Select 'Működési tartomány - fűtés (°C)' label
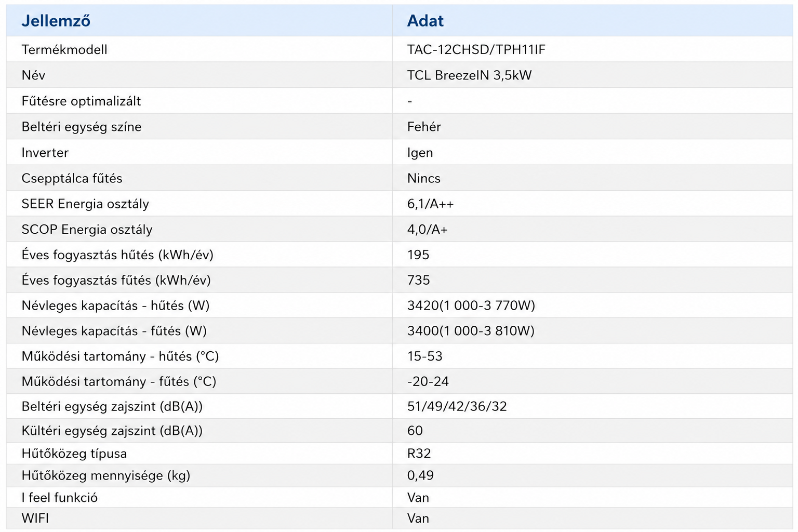 pos(119,381)
